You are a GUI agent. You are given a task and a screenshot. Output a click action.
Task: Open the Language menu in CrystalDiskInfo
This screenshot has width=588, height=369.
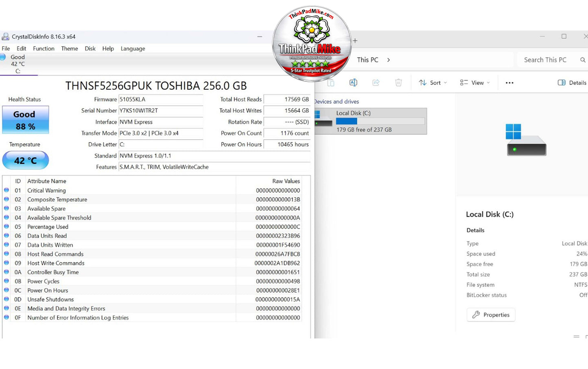tap(133, 48)
